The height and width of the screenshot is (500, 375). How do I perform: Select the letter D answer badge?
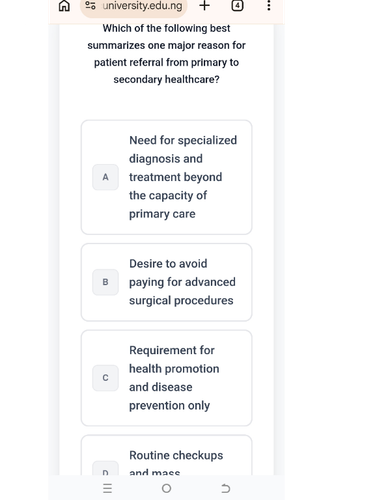point(105,469)
